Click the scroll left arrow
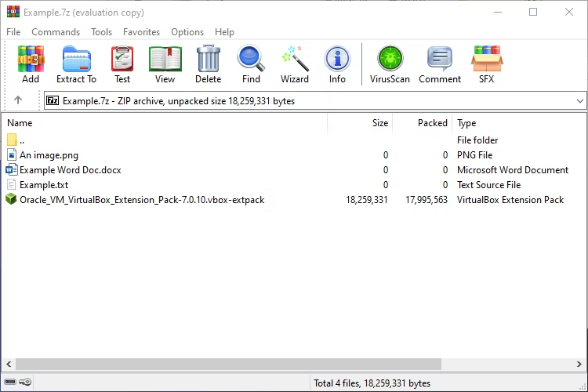Viewport: 588px width, 392px height. click(9, 364)
